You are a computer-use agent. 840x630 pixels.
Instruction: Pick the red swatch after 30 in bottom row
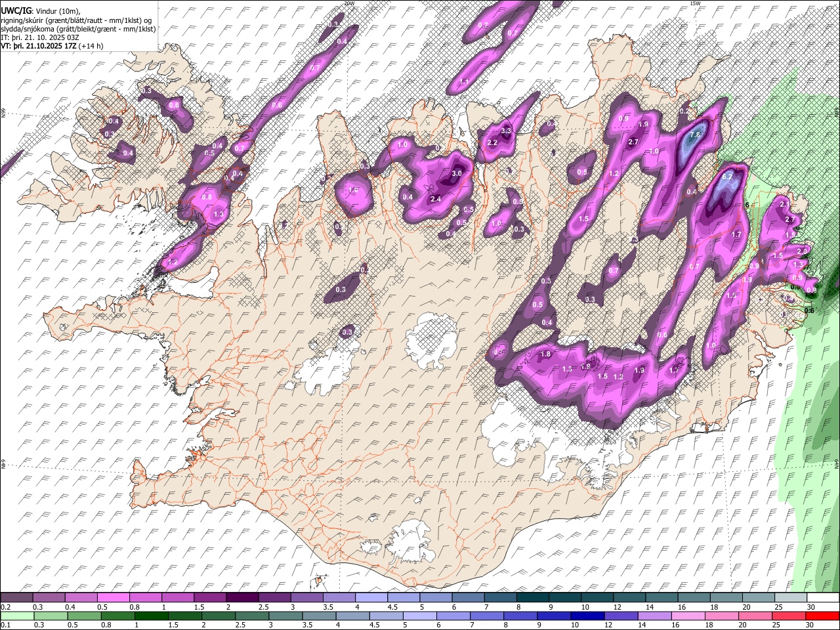pyautogui.click(x=822, y=616)
